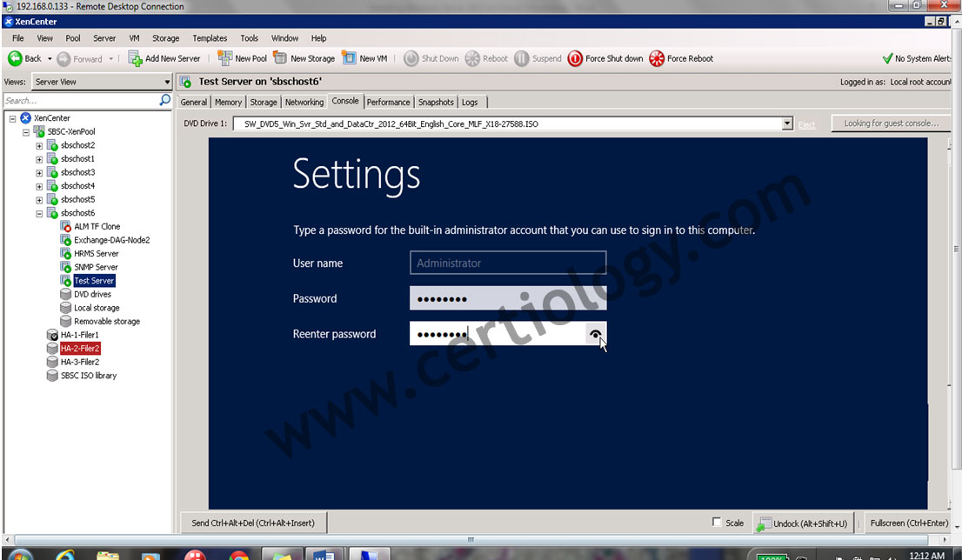Viewport: 962px width, 560px height.
Task: Collapse the XenCenter root tree node
Action: point(12,118)
